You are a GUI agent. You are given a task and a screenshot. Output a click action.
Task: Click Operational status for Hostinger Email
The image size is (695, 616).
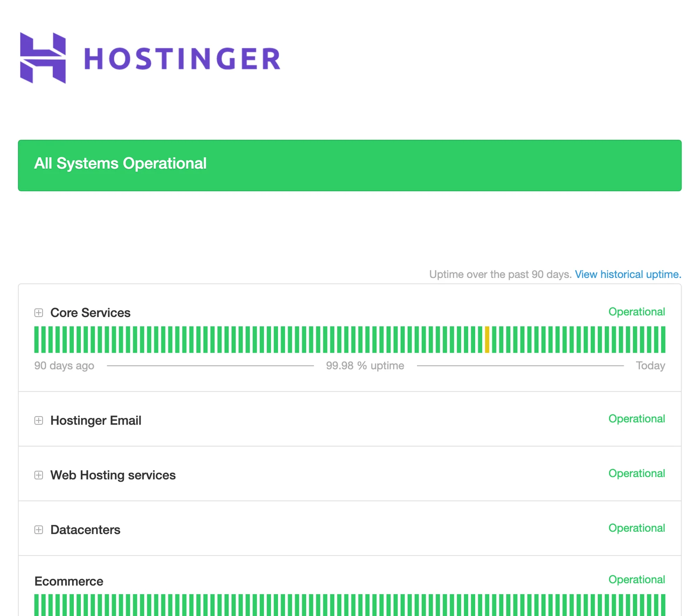tap(636, 419)
